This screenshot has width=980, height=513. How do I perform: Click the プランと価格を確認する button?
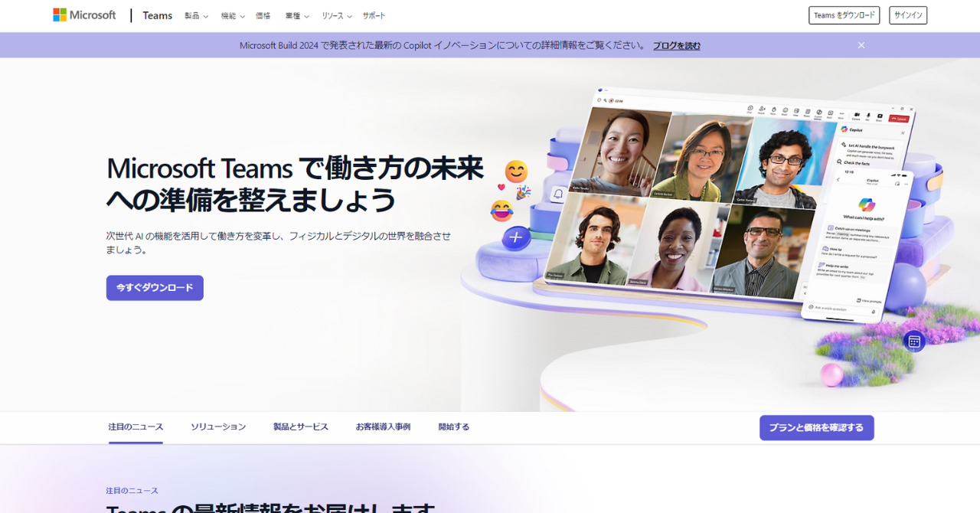816,428
